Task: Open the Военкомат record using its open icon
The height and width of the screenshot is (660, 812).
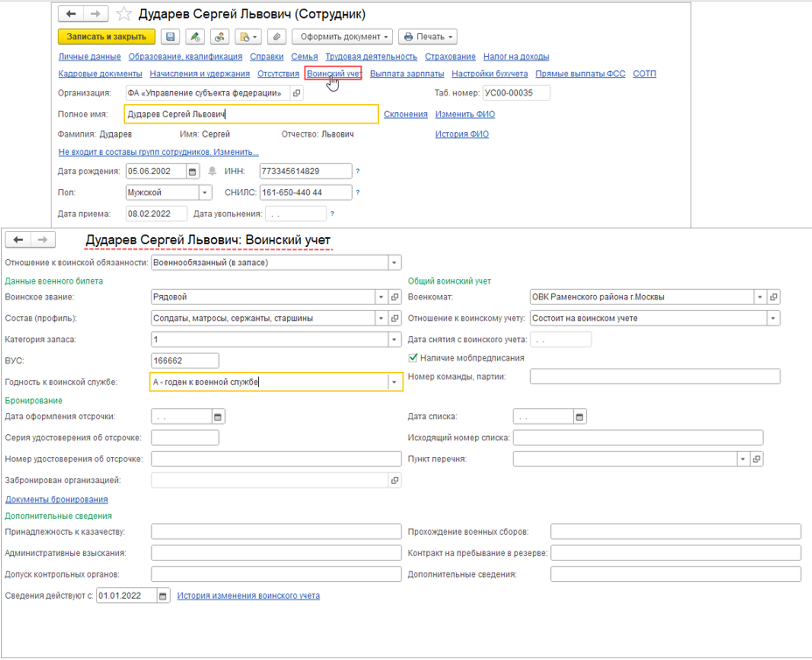Action: pos(773,297)
